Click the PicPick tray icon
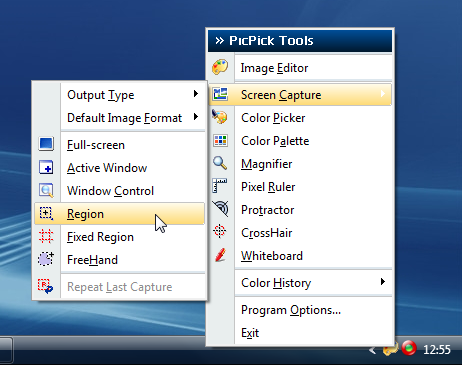The width and height of the screenshot is (462, 365). (390, 349)
